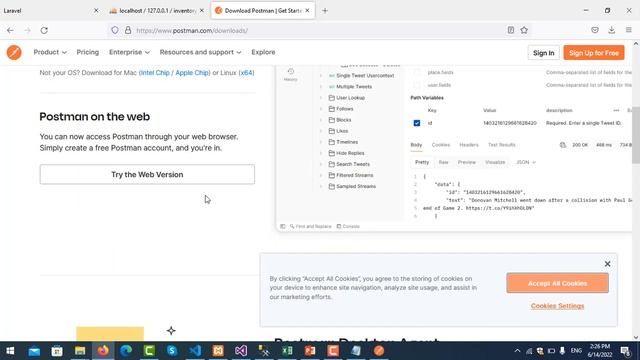Open a new tab with plus icon
Screen dimensions: 640x360
pyautogui.click(x=324, y=11)
